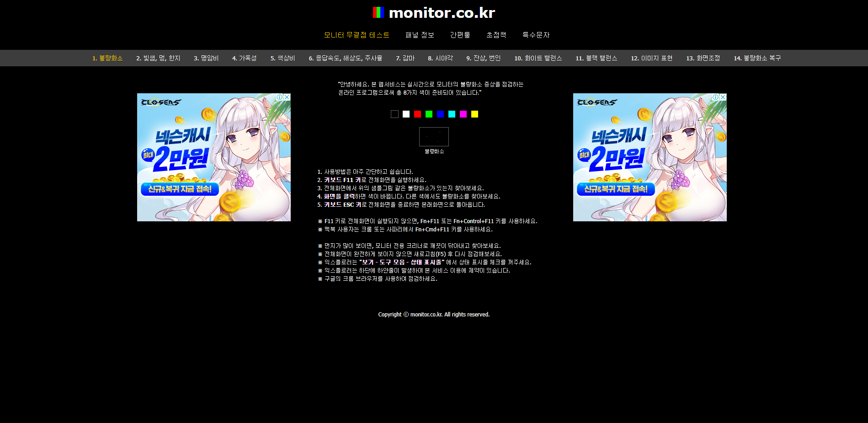Image resolution: width=868 pixels, height=423 pixels.
Task: Open ad info icon on left ad
Action: (279, 97)
